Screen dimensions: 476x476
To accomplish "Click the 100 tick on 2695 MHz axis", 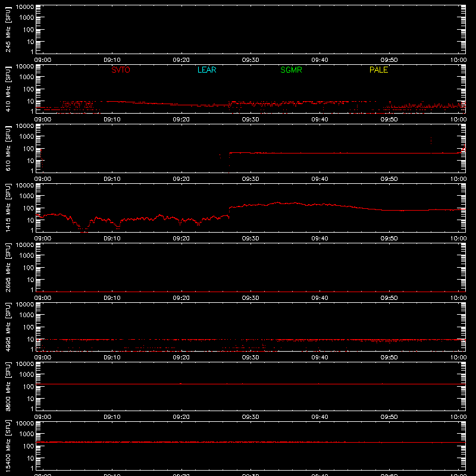I will click(28, 268).
